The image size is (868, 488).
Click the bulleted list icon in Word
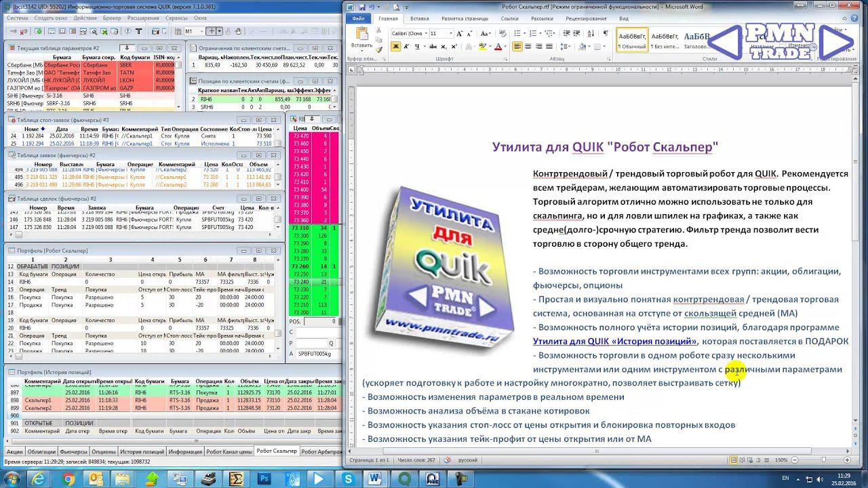pyautogui.click(x=517, y=33)
